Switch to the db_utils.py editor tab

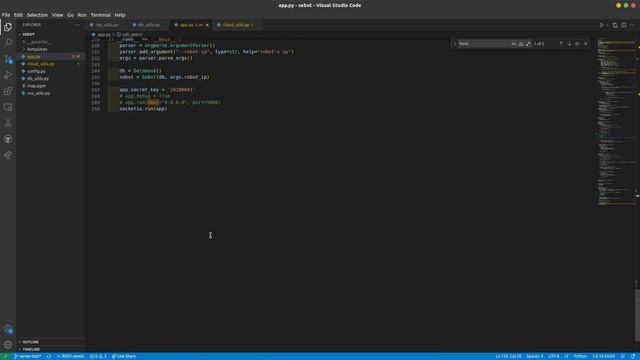(149, 25)
